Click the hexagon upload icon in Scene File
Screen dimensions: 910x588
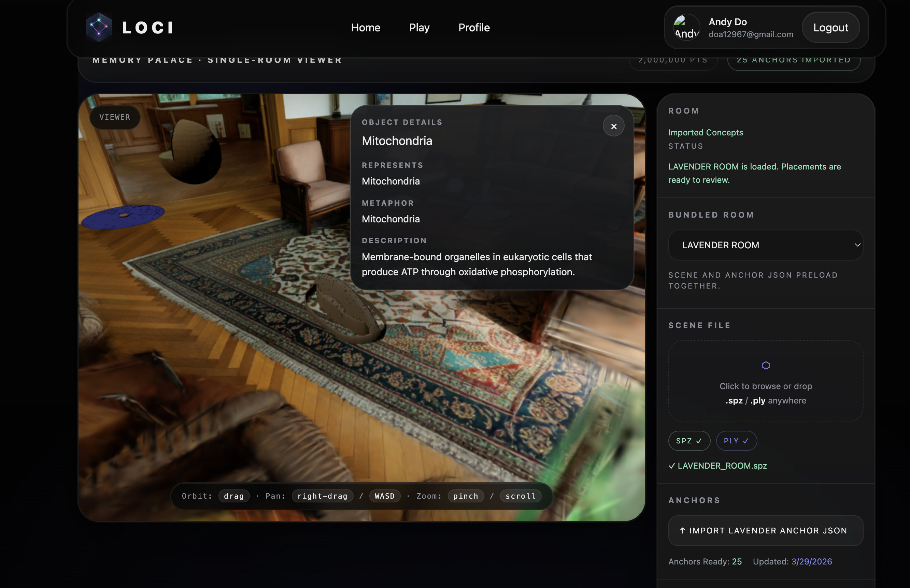click(766, 365)
